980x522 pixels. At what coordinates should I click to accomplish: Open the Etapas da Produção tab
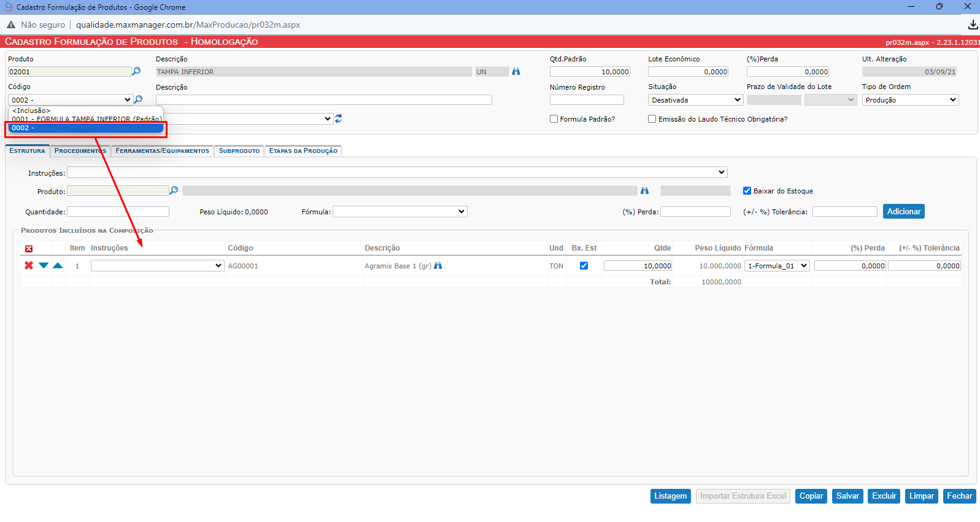point(303,150)
